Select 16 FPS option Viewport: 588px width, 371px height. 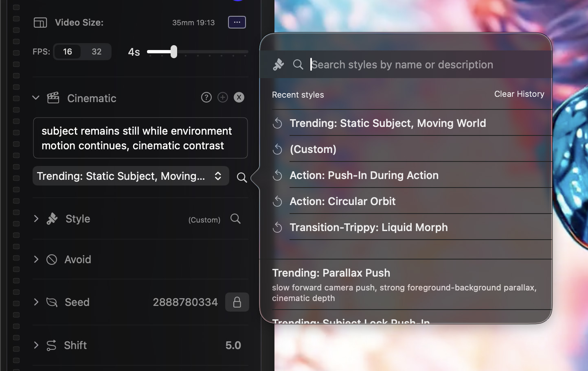pyautogui.click(x=68, y=52)
